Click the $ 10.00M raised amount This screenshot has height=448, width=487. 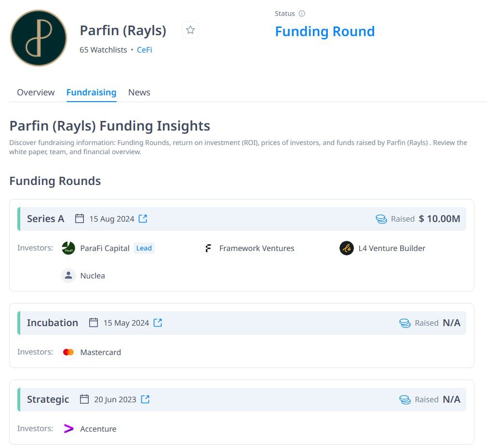pos(439,219)
